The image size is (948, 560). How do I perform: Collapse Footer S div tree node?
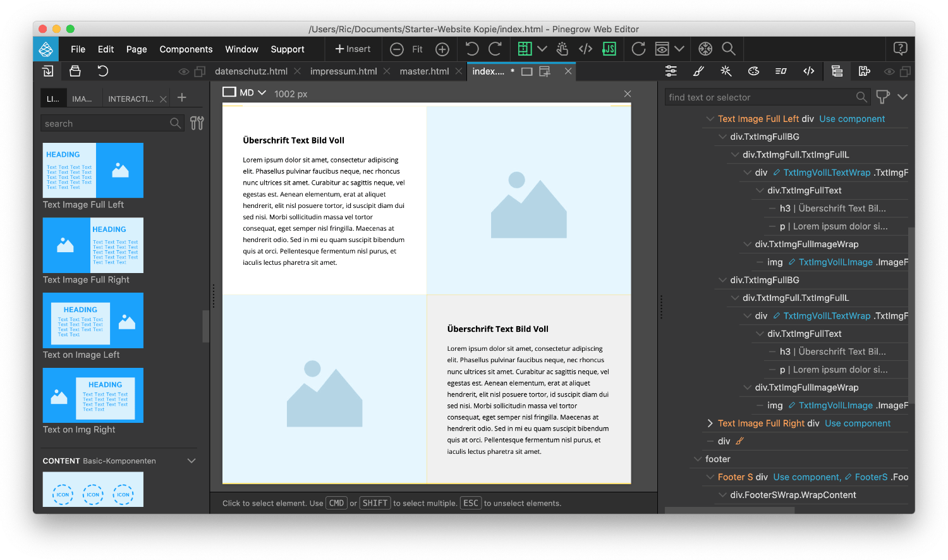(710, 477)
